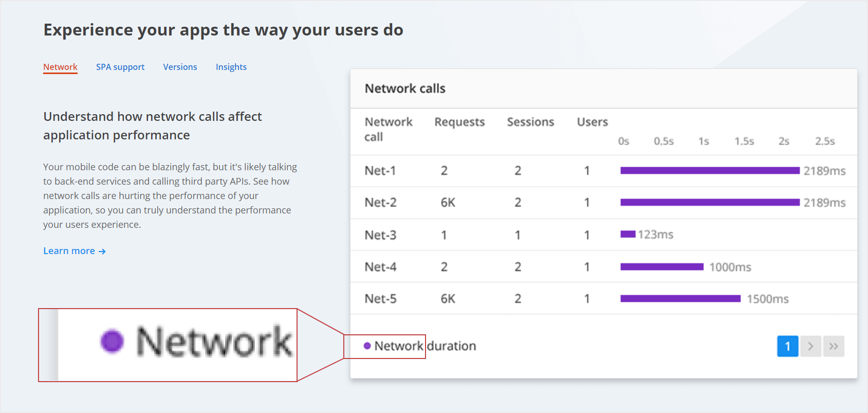Click the Sessions column header
868x413 pixels.
coord(530,122)
